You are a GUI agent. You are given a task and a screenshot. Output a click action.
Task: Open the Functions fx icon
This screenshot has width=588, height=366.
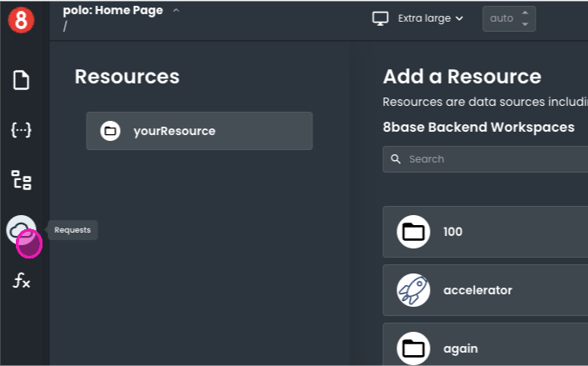click(21, 281)
